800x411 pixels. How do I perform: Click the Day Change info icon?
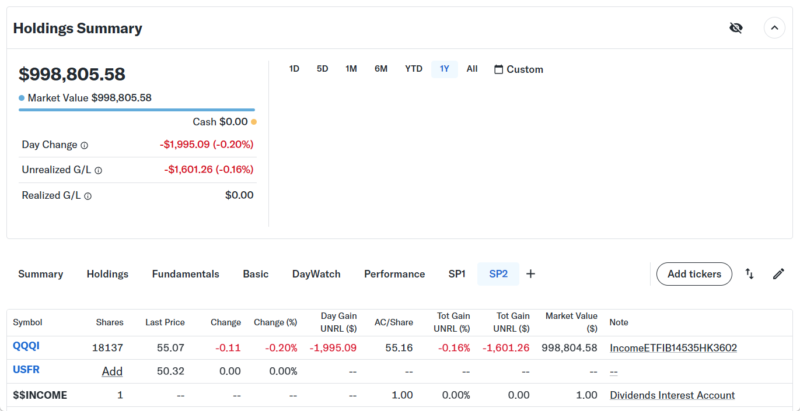[x=84, y=145]
